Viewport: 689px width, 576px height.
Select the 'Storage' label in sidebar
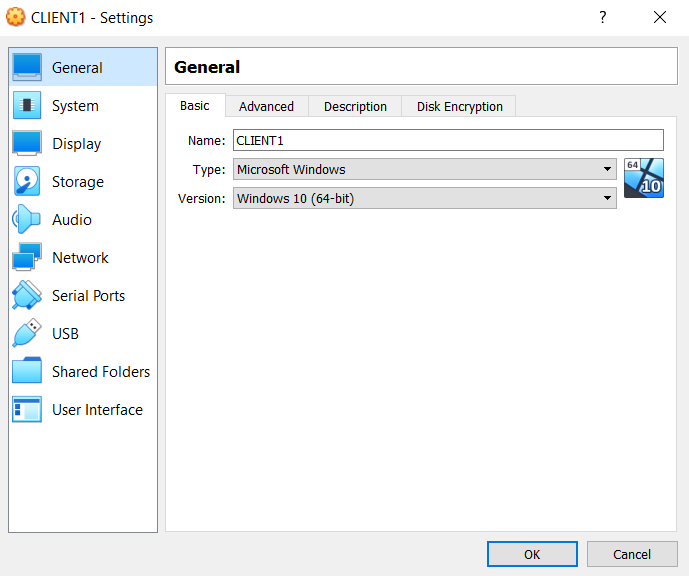[x=78, y=182]
